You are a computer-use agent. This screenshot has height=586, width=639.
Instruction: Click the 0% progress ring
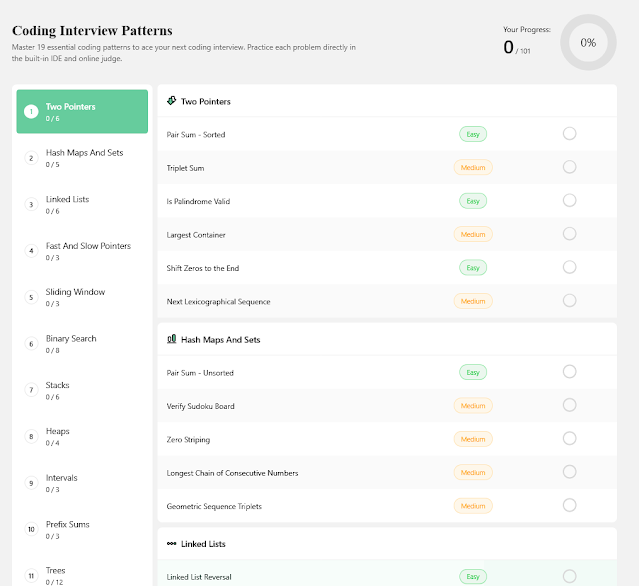click(x=588, y=43)
